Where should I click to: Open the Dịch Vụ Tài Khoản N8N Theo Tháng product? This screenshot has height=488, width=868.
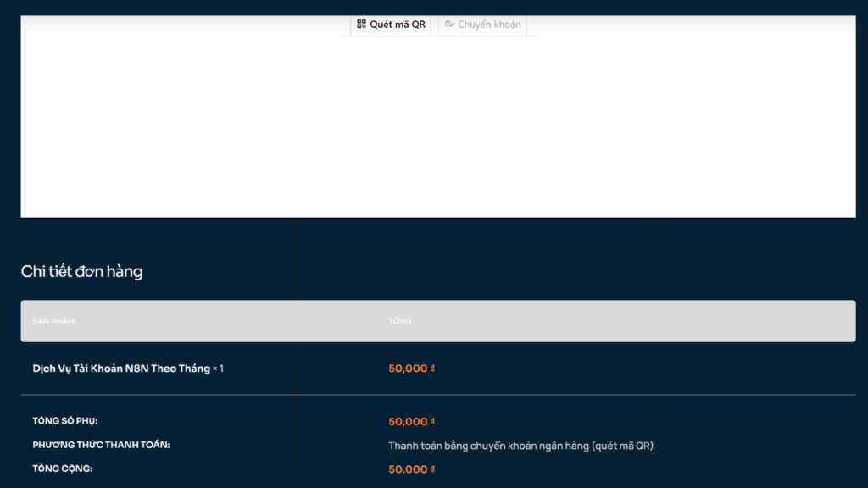point(121,369)
